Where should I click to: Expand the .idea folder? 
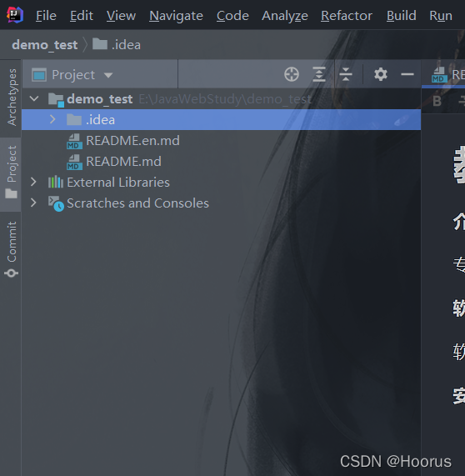(x=52, y=119)
